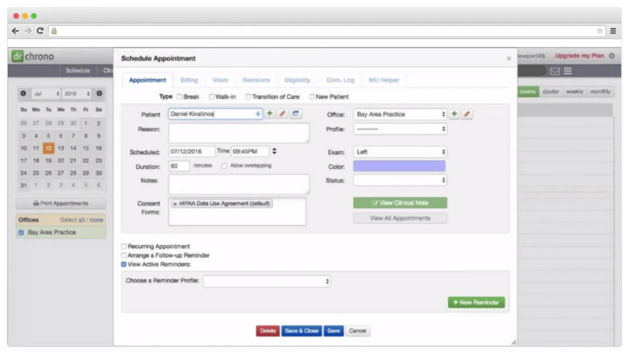This screenshot has width=630, height=364.
Task: Click View All Appointments button
Action: pos(400,218)
